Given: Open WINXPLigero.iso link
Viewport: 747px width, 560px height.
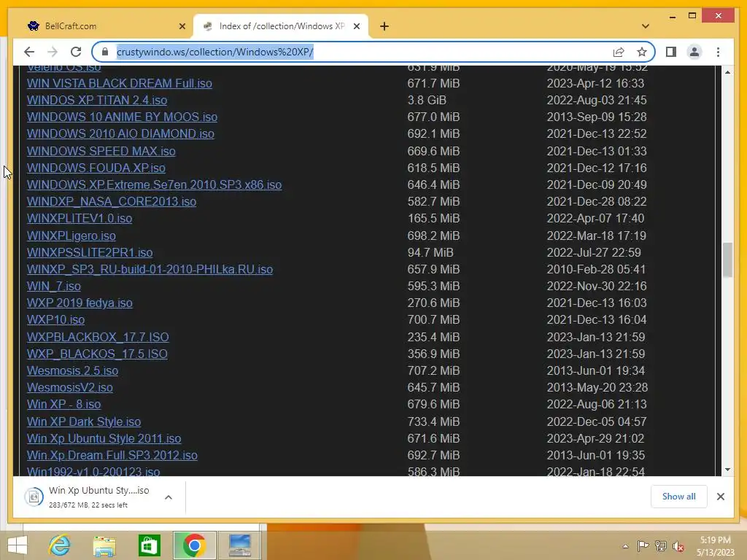Looking at the screenshot, I should click(71, 236).
